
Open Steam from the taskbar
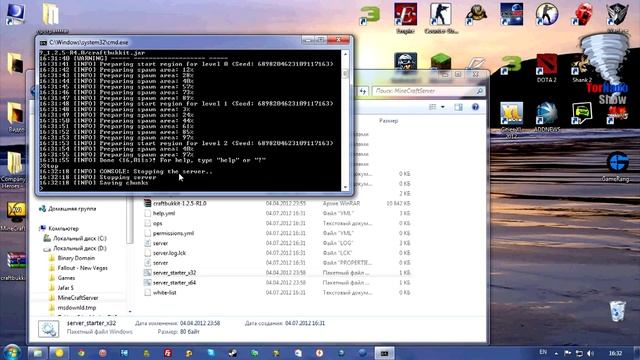pos(233,353)
